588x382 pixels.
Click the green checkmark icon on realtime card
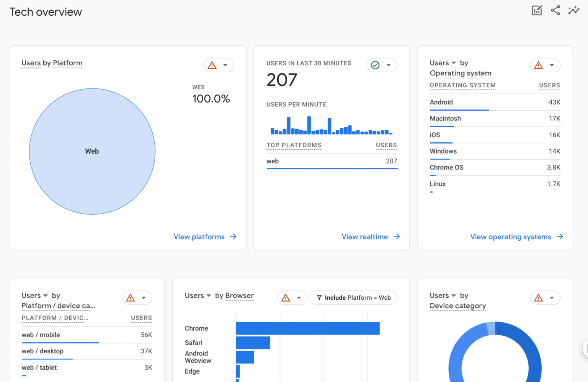(374, 65)
